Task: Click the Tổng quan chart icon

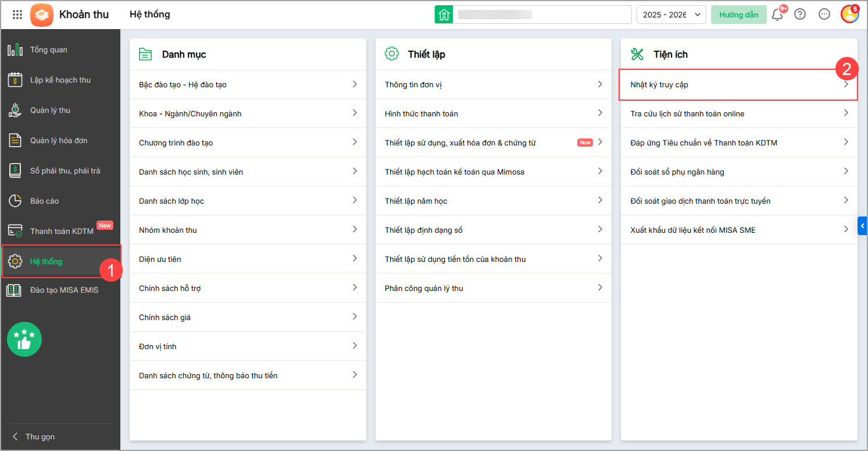Action: 15,49
